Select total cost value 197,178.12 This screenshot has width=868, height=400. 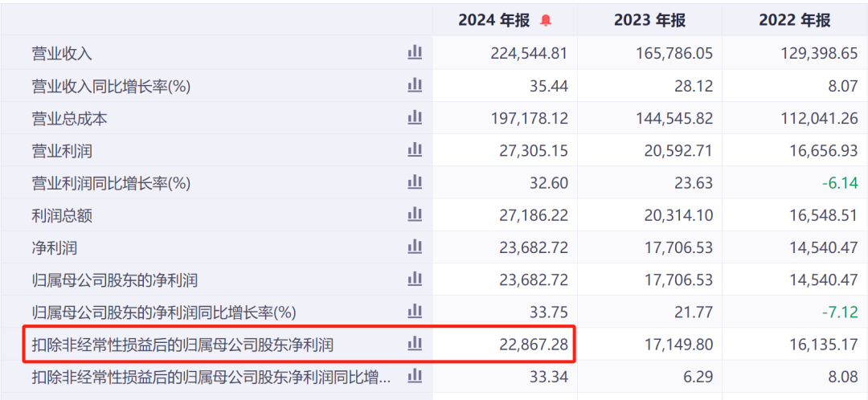click(x=529, y=118)
